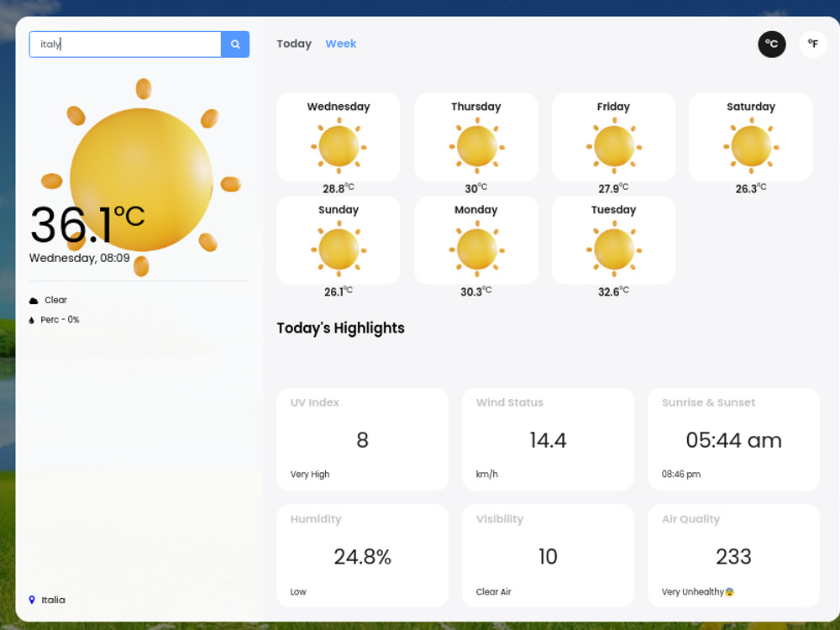Click the Sunday day label
This screenshot has width=840, height=630.
click(339, 209)
